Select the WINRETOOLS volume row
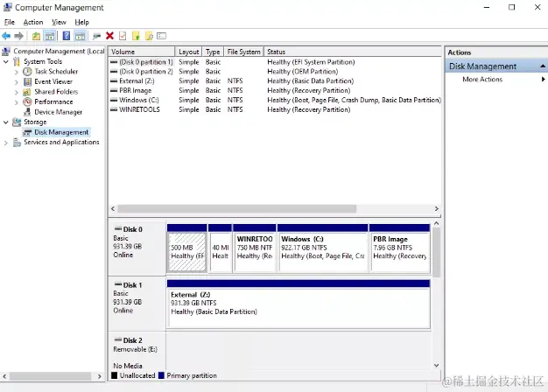Image resolution: width=548 pixels, height=392 pixels. tap(275, 109)
